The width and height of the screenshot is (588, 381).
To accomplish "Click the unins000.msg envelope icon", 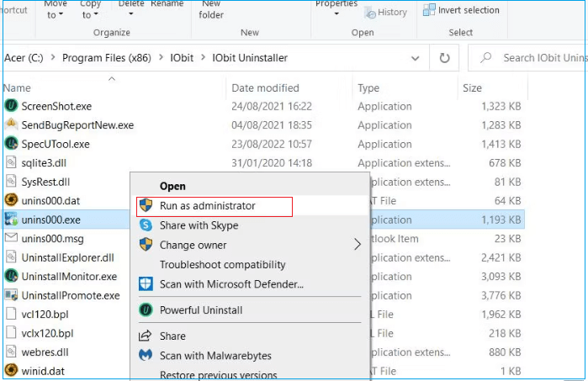I will (x=11, y=238).
